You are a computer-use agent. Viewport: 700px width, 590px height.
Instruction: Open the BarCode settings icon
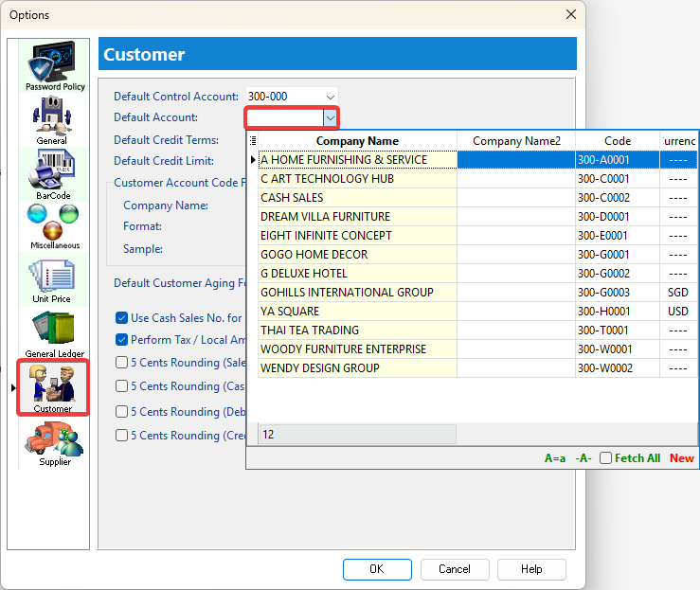[53, 171]
